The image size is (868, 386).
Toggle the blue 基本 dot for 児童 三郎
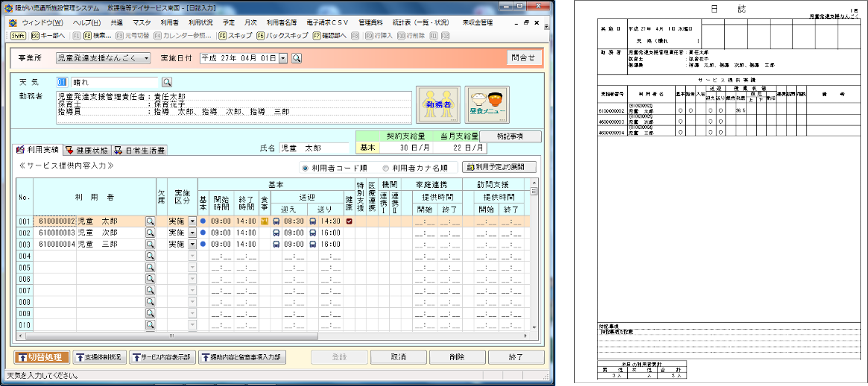(203, 244)
